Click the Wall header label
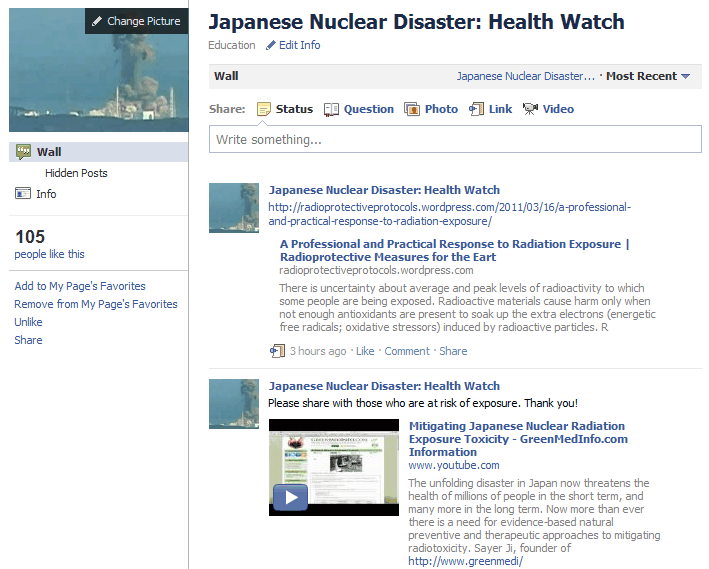The width and height of the screenshot is (709, 569). pyautogui.click(x=226, y=76)
